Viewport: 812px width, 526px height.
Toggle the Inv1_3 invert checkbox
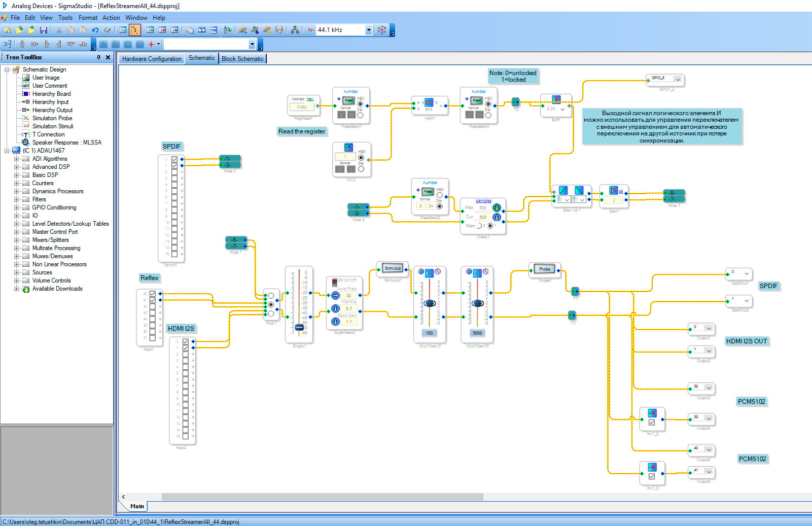652,477
